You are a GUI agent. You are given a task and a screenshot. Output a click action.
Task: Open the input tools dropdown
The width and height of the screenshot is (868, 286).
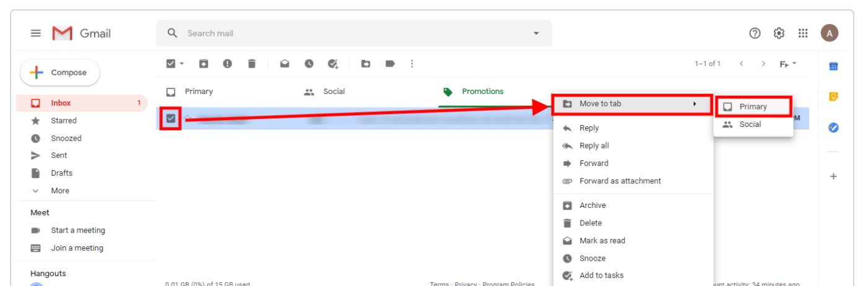tap(788, 63)
